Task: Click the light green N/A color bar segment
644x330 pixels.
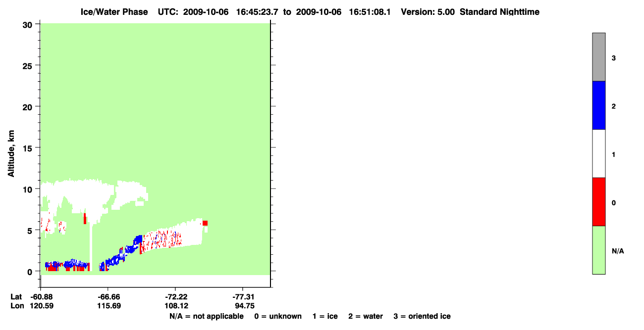Action: pyautogui.click(x=598, y=250)
